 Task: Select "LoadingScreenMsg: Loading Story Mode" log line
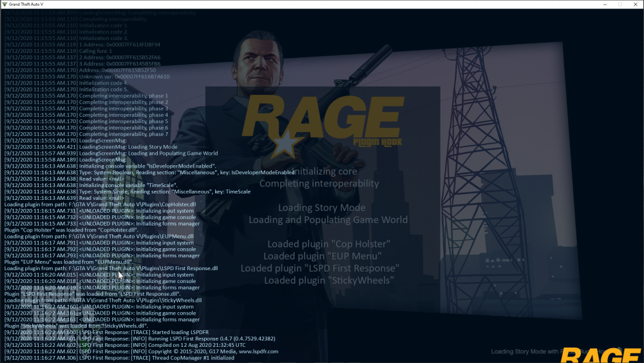tap(91, 147)
